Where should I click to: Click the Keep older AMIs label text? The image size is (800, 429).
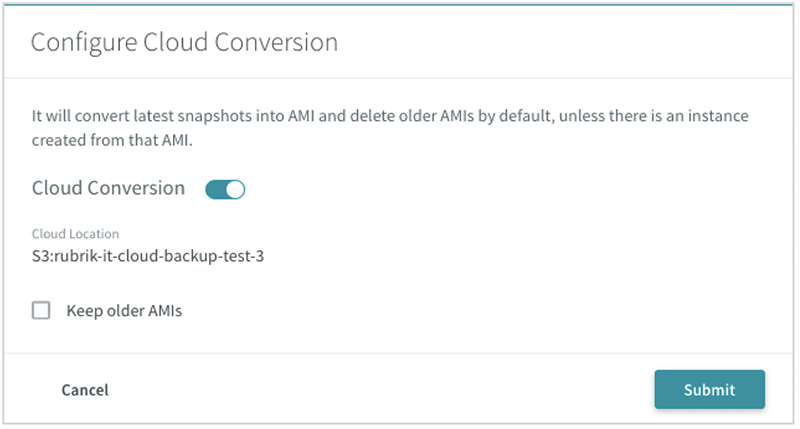[124, 311]
